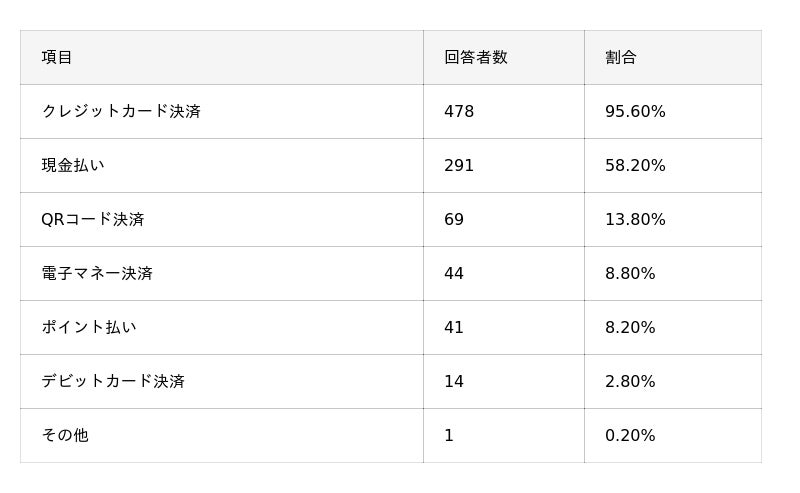Click the 478 respondents cell
This screenshot has width=800, height=493.
459,111
